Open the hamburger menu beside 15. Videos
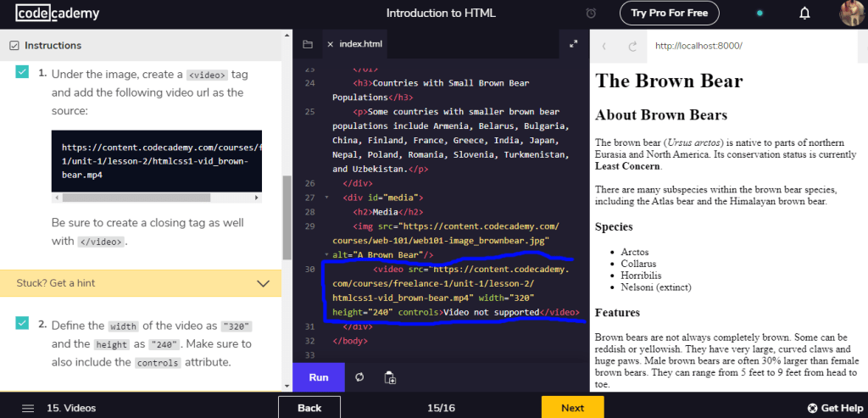Viewport: 868px width, 418px height. pyautogui.click(x=28, y=408)
